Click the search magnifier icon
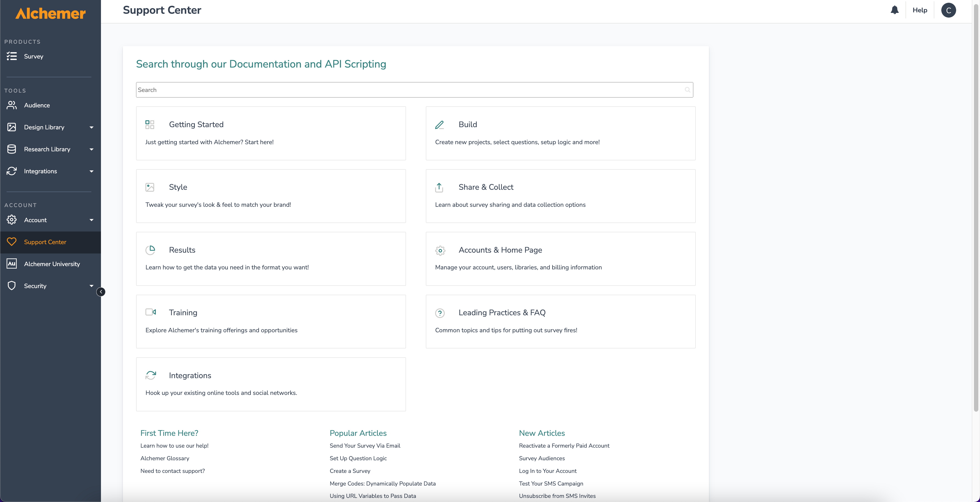Image resolution: width=980 pixels, height=502 pixels. pyautogui.click(x=688, y=90)
